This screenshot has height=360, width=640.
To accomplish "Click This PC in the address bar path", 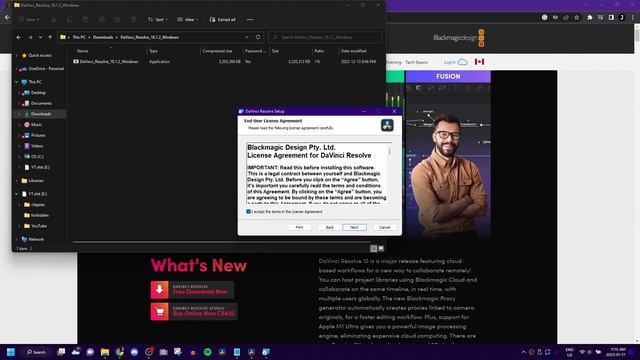I will [79, 37].
